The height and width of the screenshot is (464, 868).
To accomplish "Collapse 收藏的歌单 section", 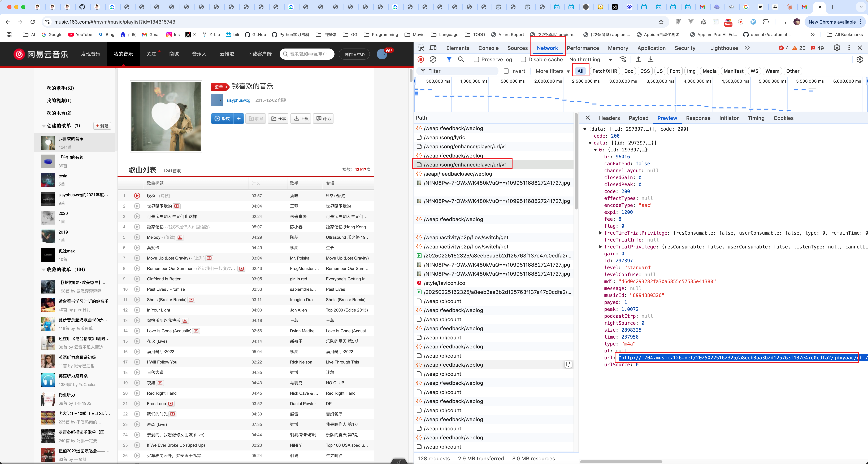I will (x=44, y=270).
